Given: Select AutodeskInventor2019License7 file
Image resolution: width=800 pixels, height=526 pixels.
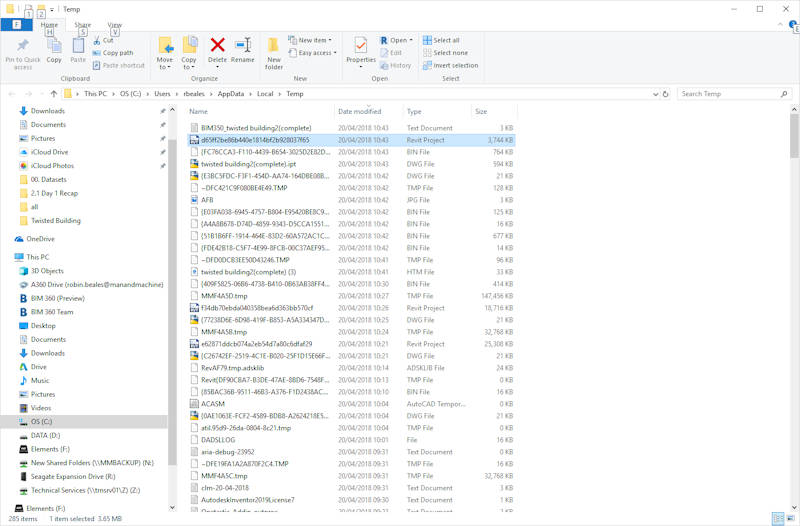Looking at the screenshot, I should pyautogui.click(x=247, y=500).
